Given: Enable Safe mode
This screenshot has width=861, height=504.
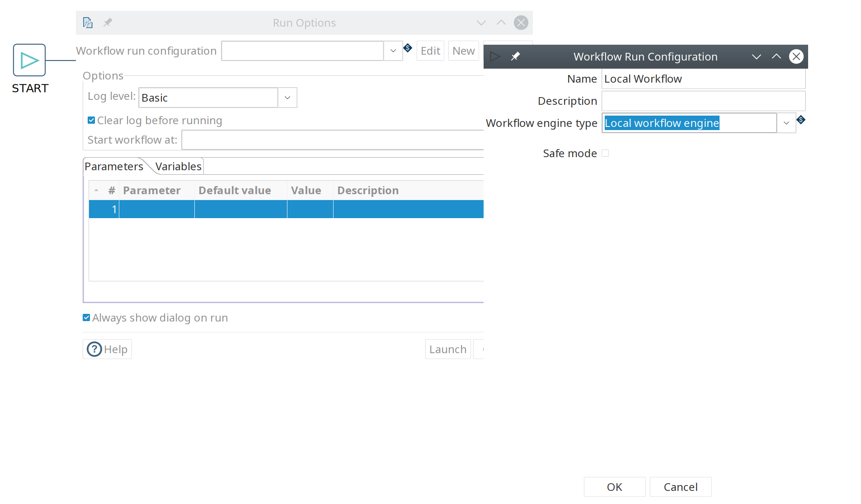Looking at the screenshot, I should point(606,153).
